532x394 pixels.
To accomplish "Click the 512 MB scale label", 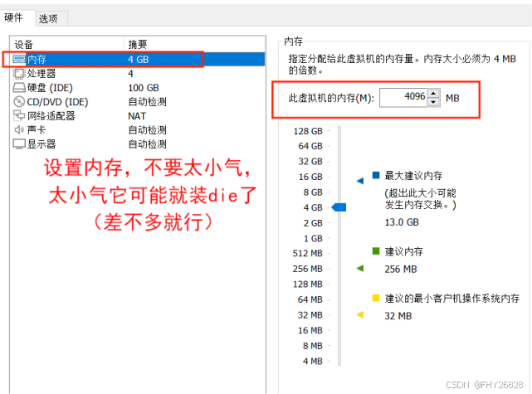I will point(308,253).
